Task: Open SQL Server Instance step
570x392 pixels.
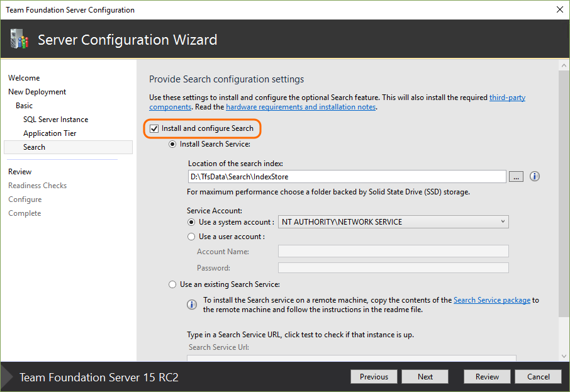Action: (x=55, y=120)
